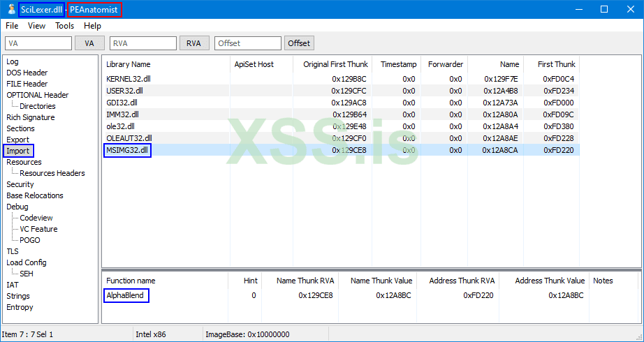Select FILE Header in the tree

click(27, 84)
